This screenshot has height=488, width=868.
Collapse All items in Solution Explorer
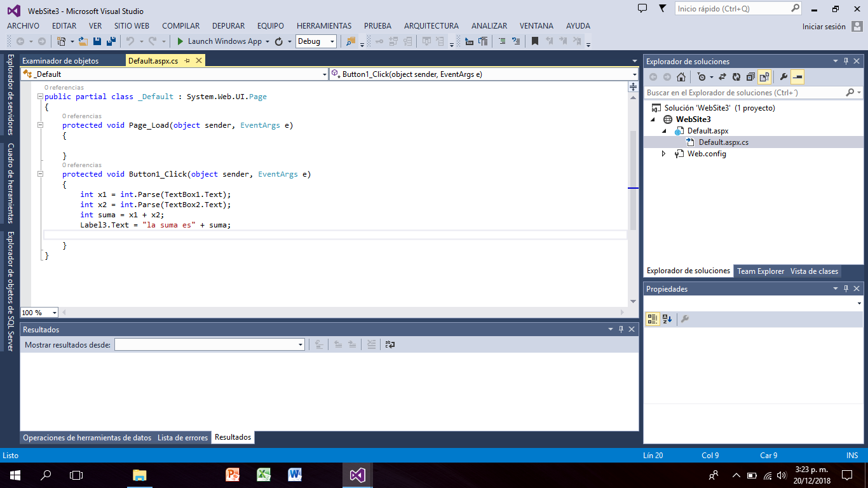(x=750, y=77)
